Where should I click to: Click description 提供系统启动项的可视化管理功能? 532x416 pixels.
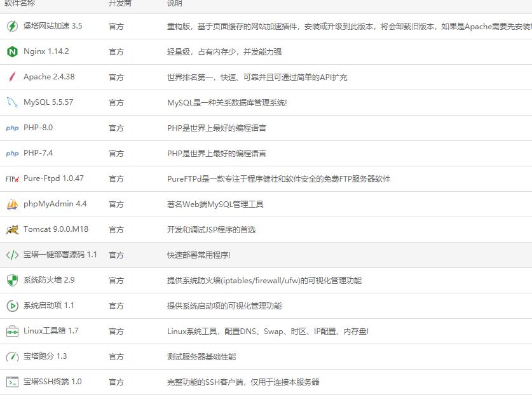pos(224,306)
